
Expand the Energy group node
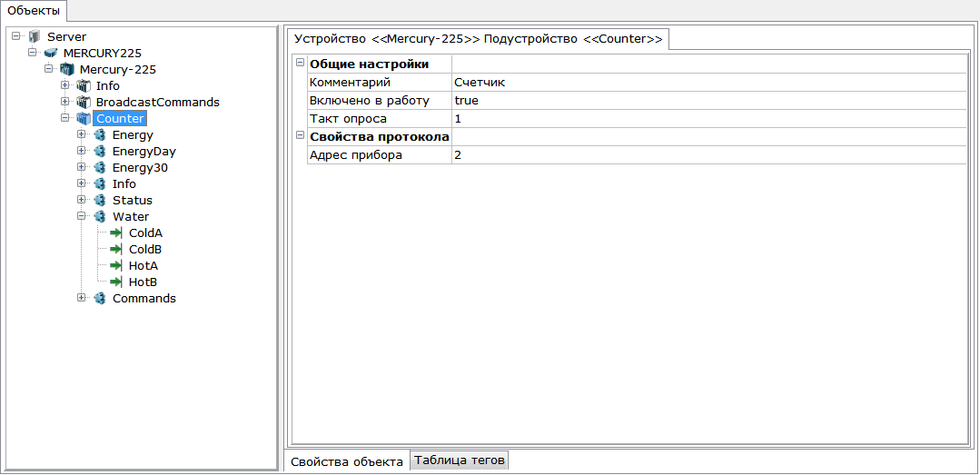pyautogui.click(x=81, y=134)
